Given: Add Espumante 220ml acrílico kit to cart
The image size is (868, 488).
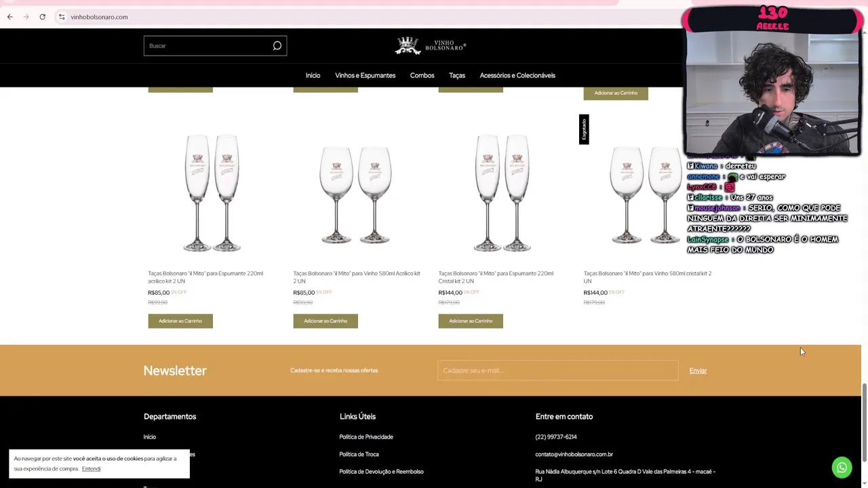Looking at the screenshot, I should 180,321.
